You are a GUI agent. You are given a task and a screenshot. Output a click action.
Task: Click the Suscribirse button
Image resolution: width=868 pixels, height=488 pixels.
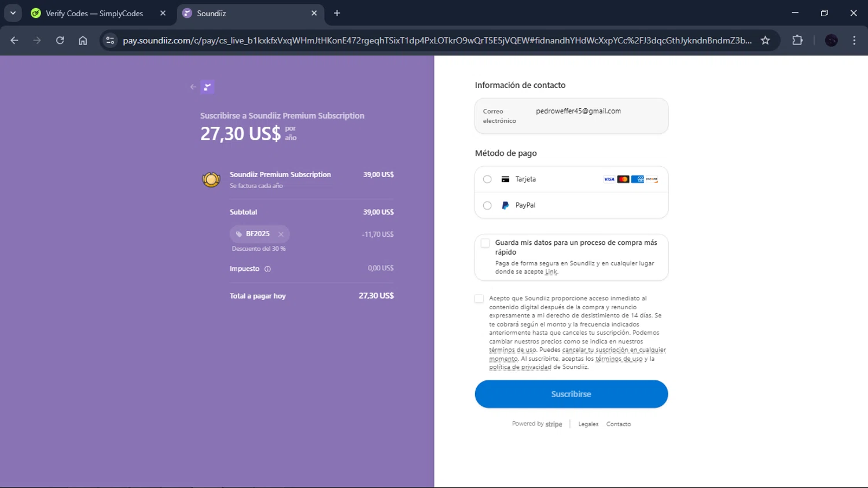[571, 394]
